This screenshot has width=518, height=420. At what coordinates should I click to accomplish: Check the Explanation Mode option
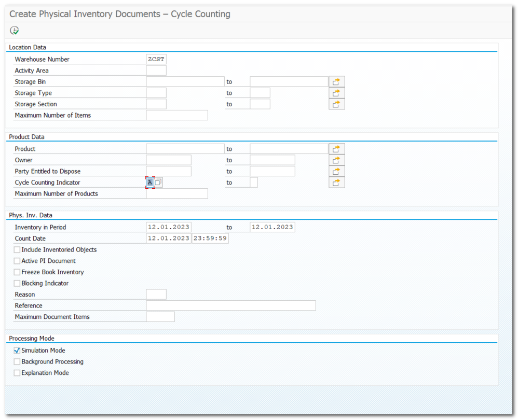point(16,372)
